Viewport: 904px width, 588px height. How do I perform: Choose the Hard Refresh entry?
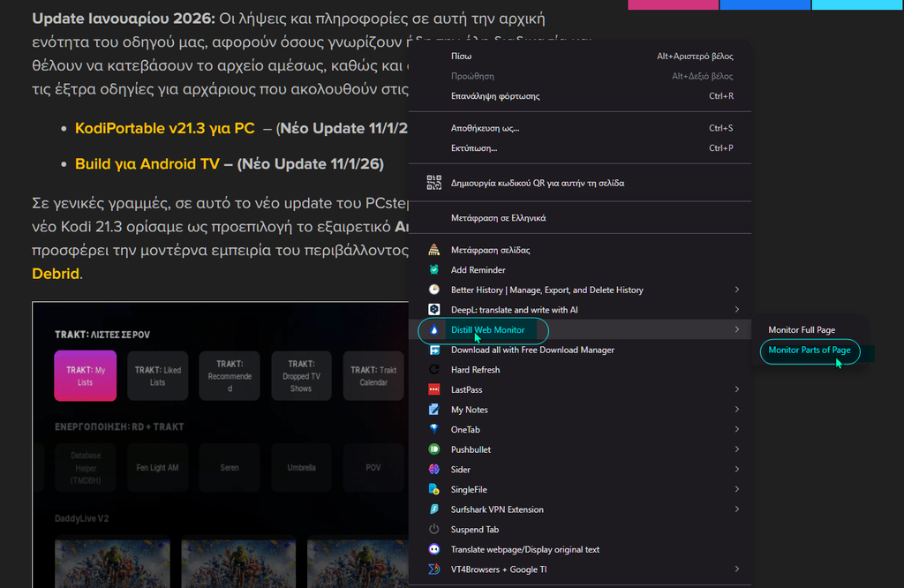coord(580,370)
